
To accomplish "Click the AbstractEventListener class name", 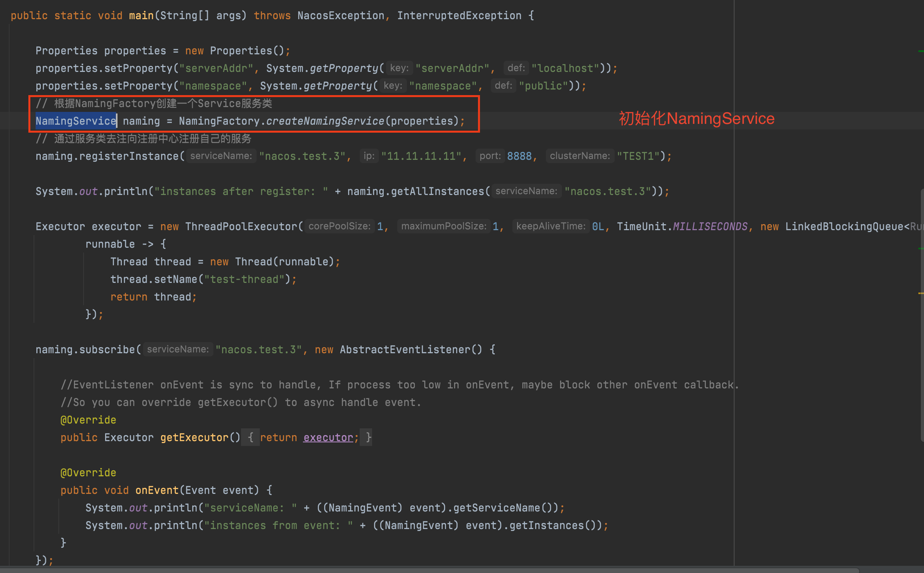I will coord(405,350).
